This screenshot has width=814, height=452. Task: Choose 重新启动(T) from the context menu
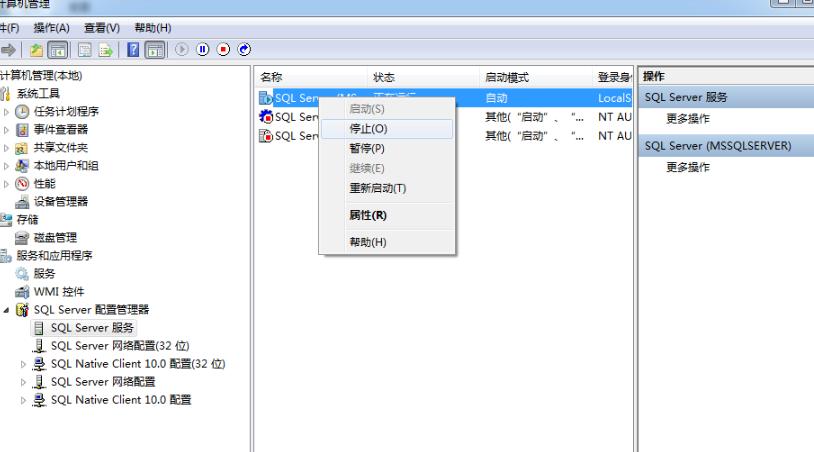click(377, 188)
